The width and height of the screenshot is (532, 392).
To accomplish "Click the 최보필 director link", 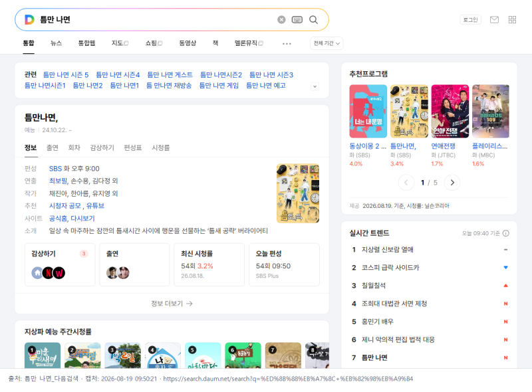I will [x=58, y=181].
